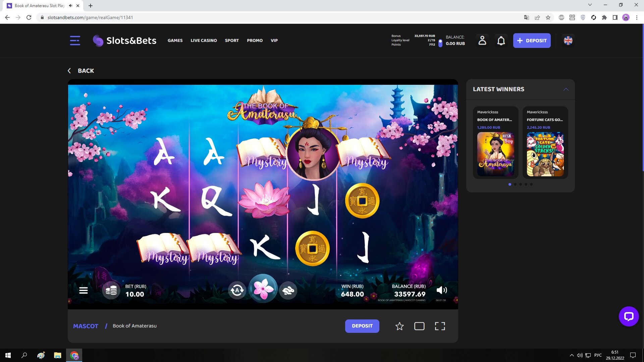This screenshot has height=362, width=644.
Task: Spin using the pink flower button
Action: [x=263, y=289]
